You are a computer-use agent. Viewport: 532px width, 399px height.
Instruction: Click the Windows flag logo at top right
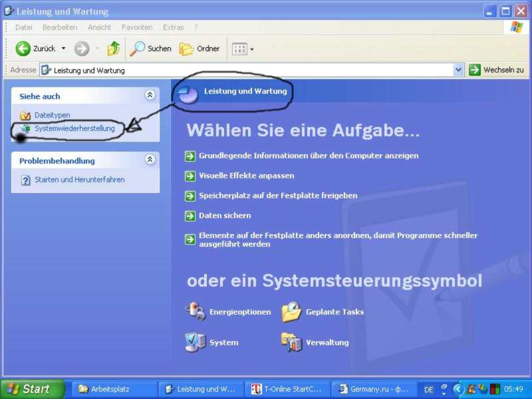(x=517, y=27)
